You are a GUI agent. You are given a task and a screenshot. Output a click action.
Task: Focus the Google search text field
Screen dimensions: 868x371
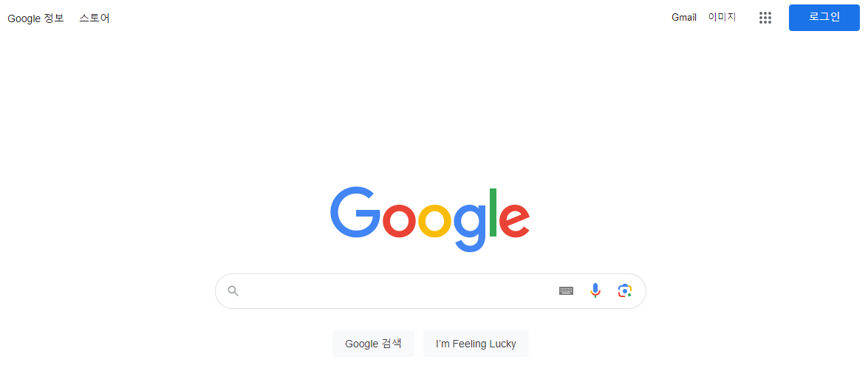(399, 290)
